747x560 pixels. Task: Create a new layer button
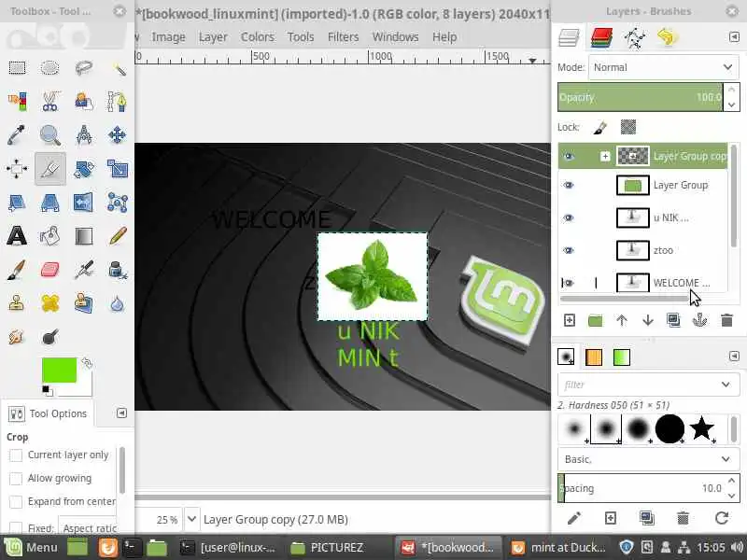570,320
